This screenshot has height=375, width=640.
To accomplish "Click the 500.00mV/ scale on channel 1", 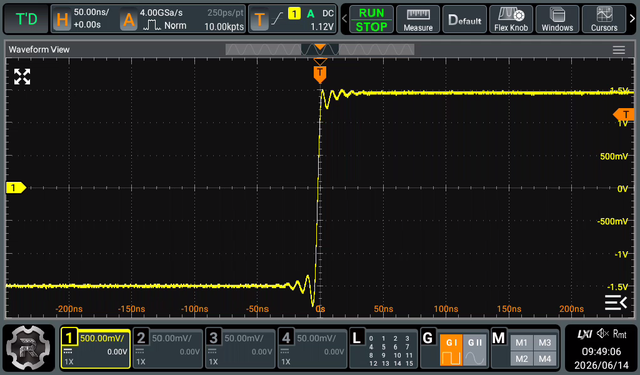I will coord(102,338).
